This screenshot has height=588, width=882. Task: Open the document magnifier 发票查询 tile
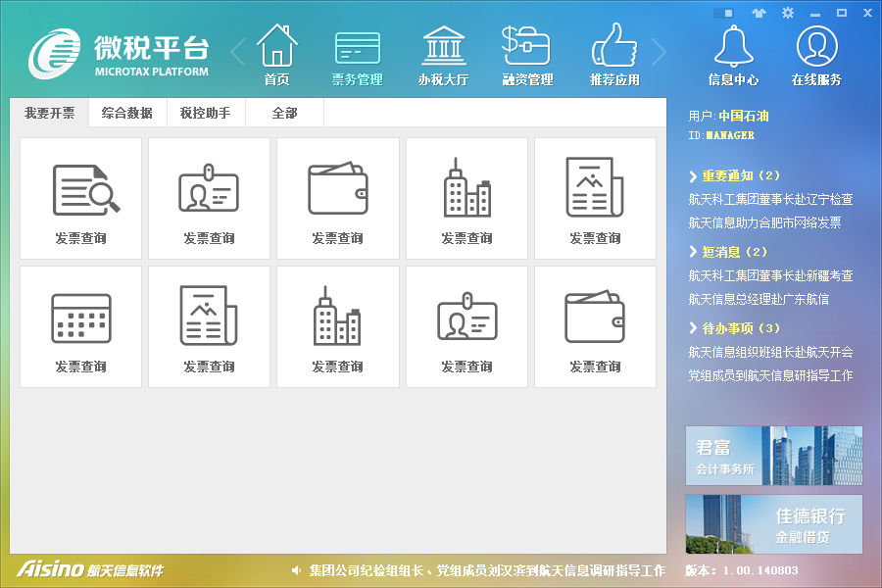click(81, 198)
